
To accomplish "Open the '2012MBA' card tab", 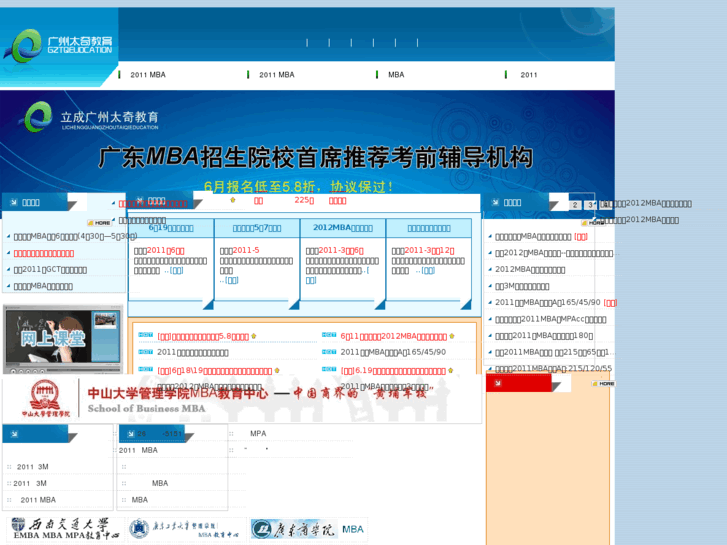I will tap(343, 228).
